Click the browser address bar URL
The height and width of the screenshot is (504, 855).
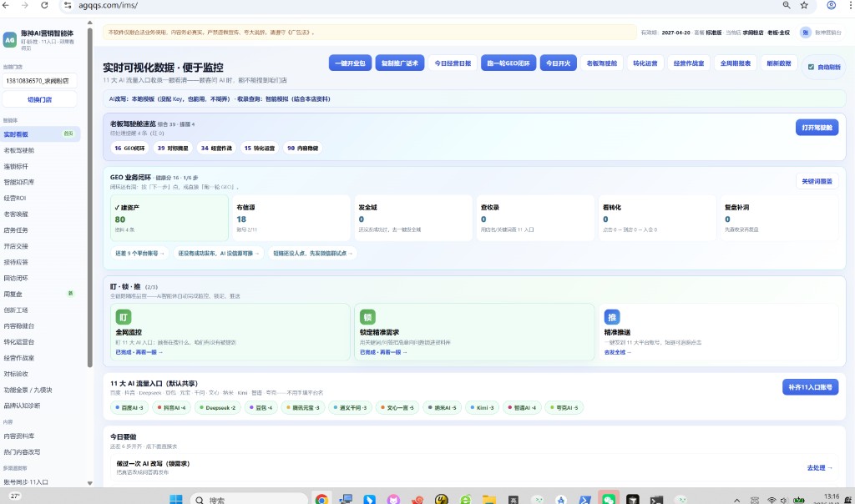(x=108, y=6)
